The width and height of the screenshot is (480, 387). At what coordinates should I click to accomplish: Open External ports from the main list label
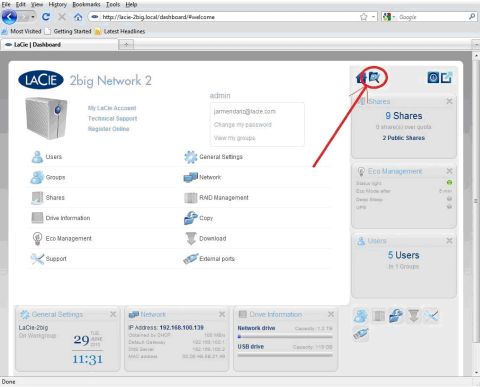(x=217, y=259)
